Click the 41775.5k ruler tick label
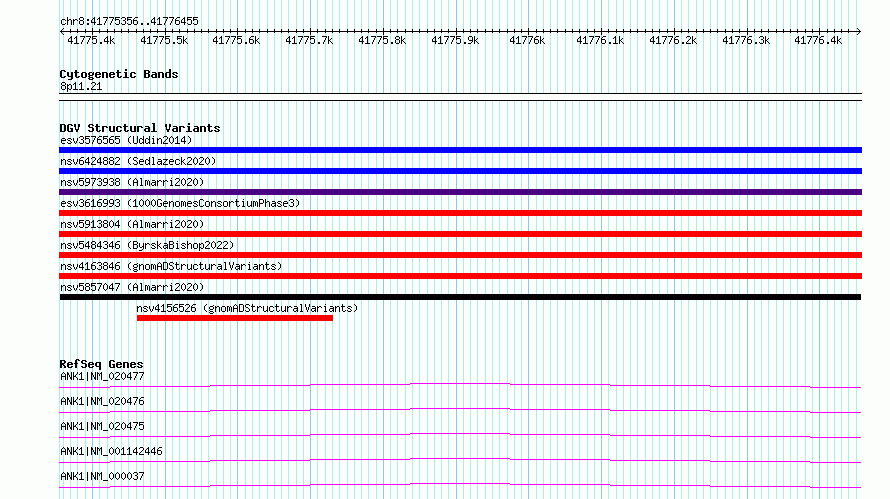The image size is (890, 499). click(164, 40)
